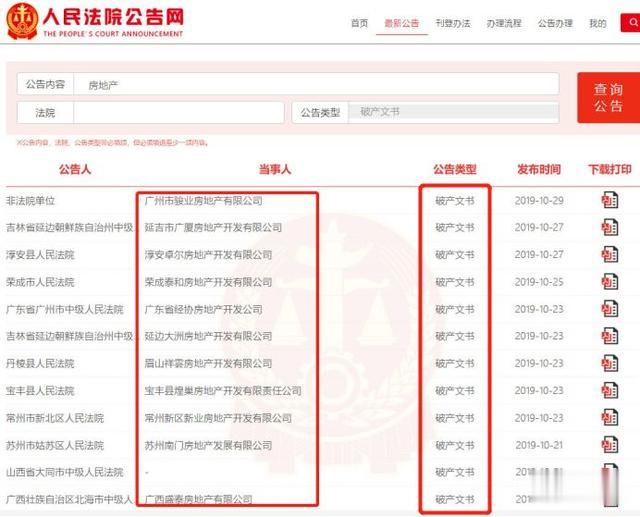Open 眉山祥云房地产开发有限公司 announcement

(x=208, y=364)
